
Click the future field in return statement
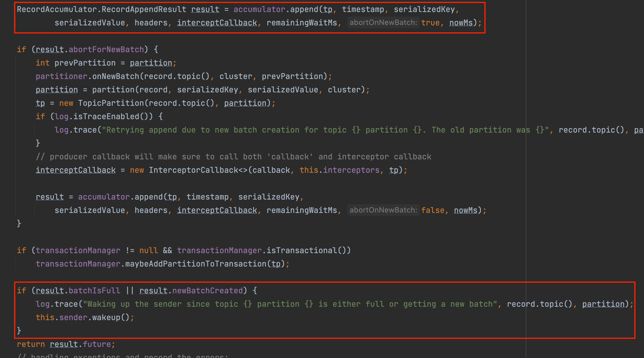pyautogui.click(x=97, y=344)
